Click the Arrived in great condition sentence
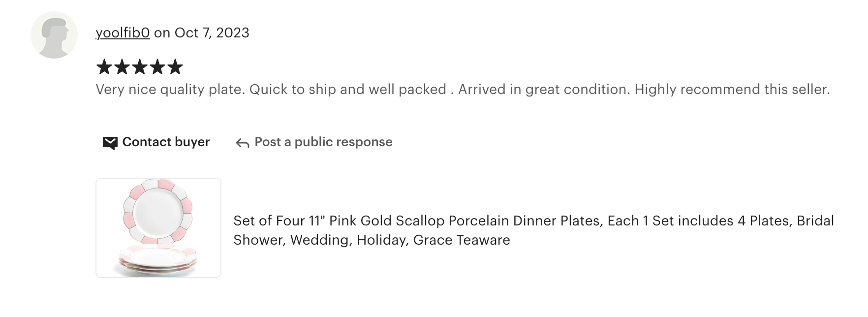 [x=544, y=90]
